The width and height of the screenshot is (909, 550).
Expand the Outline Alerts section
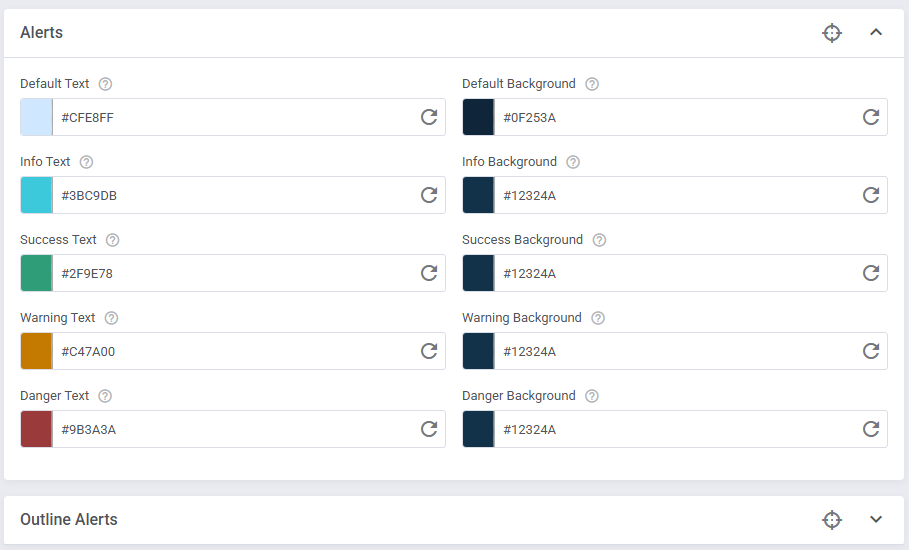(x=876, y=520)
